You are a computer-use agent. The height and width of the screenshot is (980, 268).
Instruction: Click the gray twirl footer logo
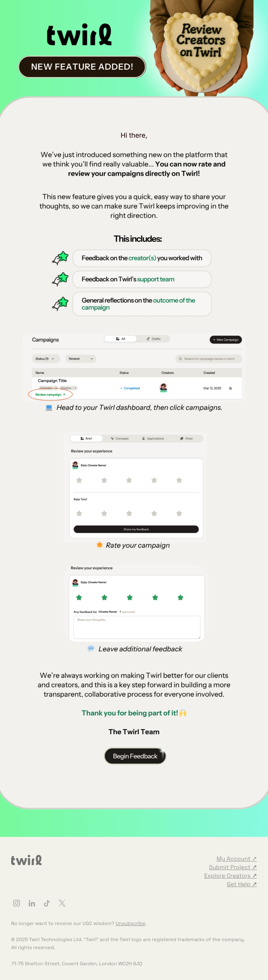[x=26, y=860]
